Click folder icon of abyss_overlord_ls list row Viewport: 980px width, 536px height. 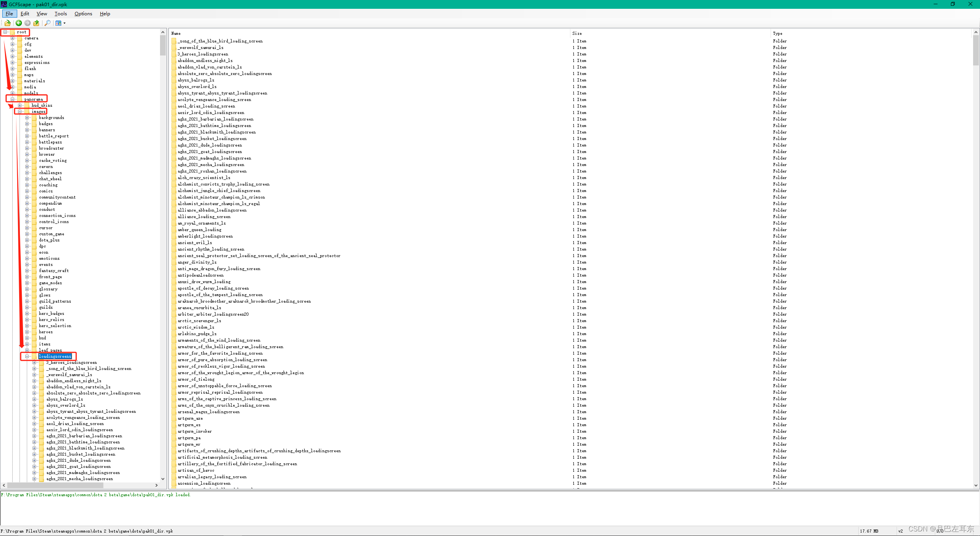click(174, 87)
